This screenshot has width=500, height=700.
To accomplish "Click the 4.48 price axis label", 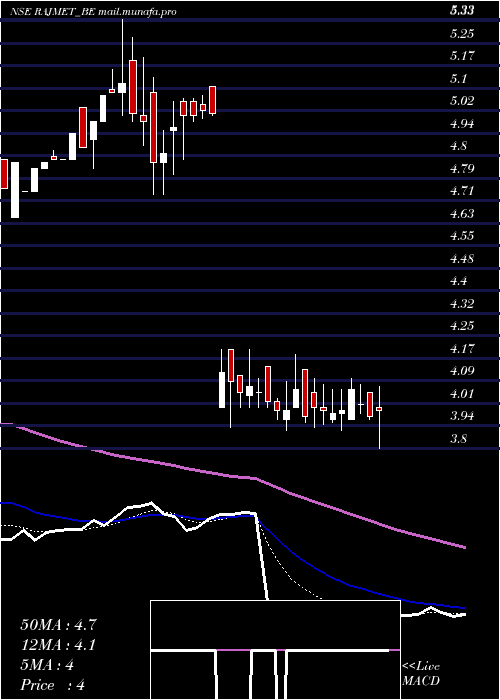I will click(462, 258).
